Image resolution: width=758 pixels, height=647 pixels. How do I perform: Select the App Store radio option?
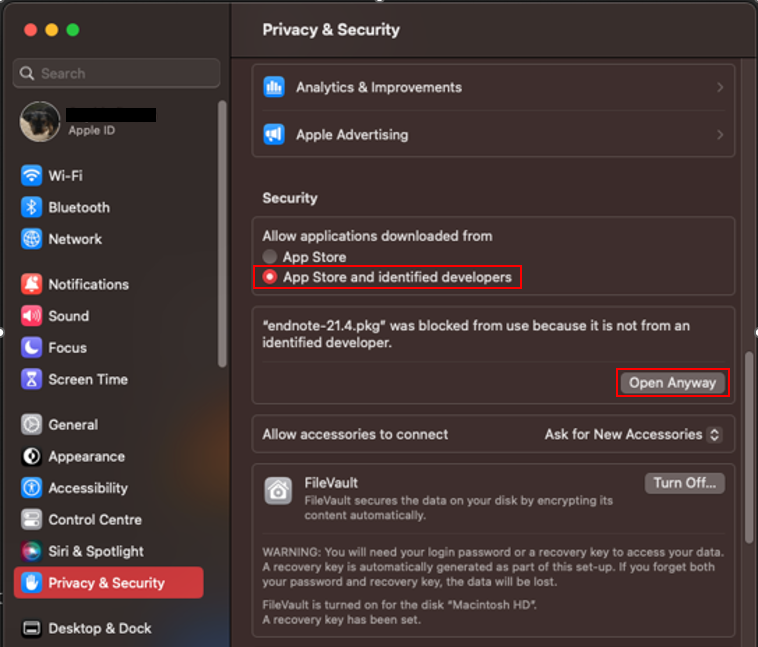coord(270,257)
